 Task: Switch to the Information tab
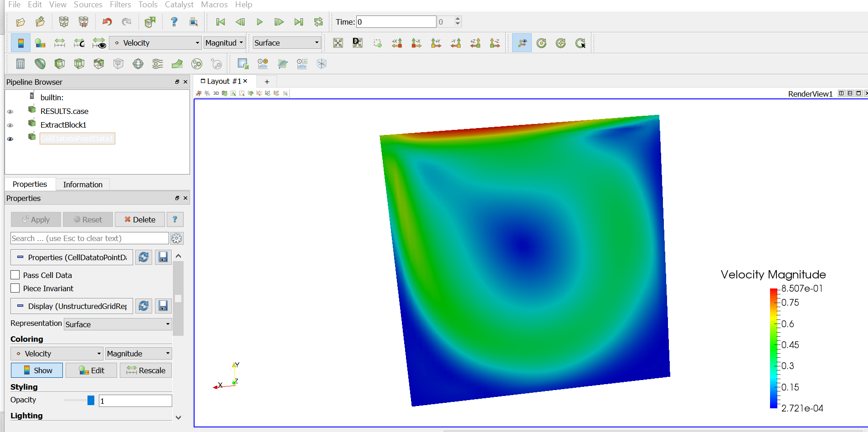click(x=82, y=185)
